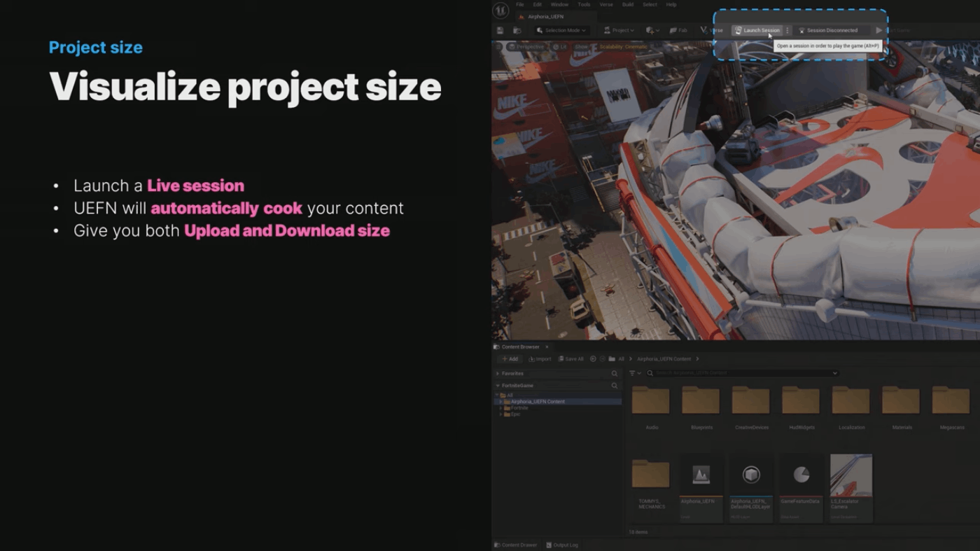Open the viewport Show menu

pyautogui.click(x=581, y=47)
